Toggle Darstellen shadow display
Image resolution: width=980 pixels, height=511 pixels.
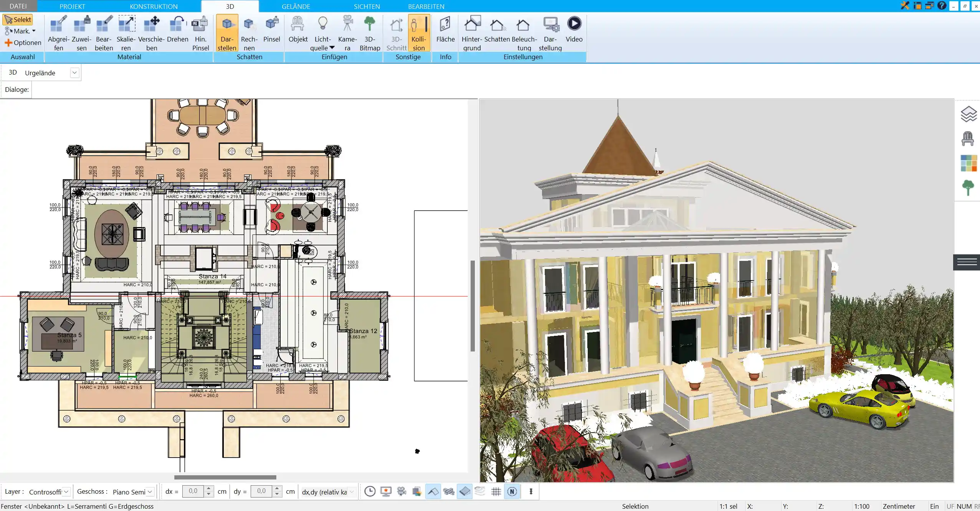click(x=227, y=33)
